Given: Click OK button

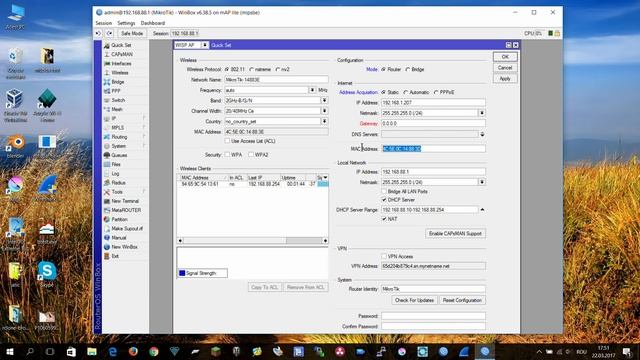Looking at the screenshot, I should (505, 57).
